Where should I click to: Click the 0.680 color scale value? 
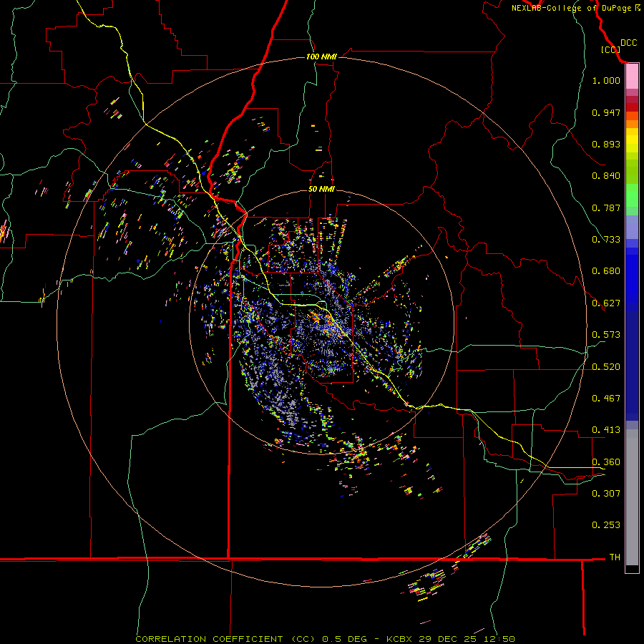tap(606, 271)
